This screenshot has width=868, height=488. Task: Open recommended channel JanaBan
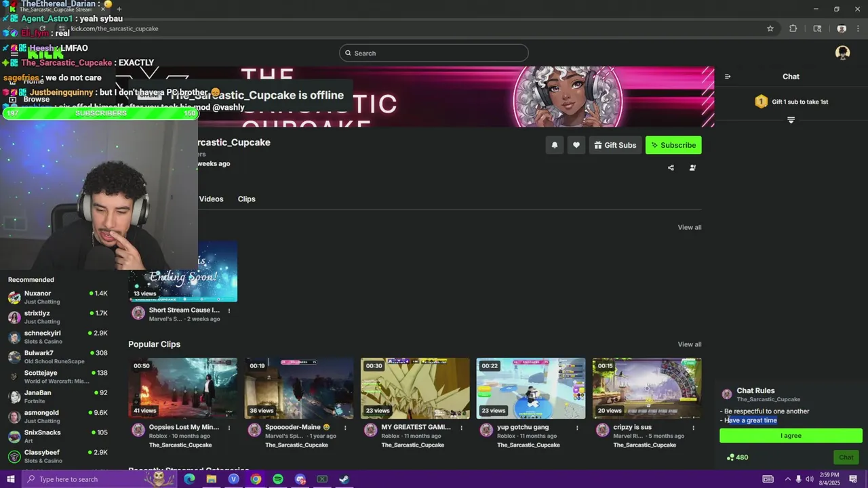click(x=58, y=396)
